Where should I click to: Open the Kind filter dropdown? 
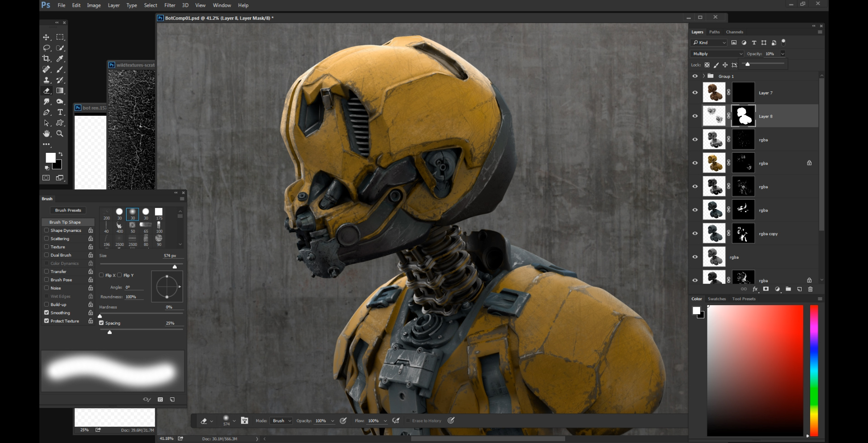tap(709, 42)
